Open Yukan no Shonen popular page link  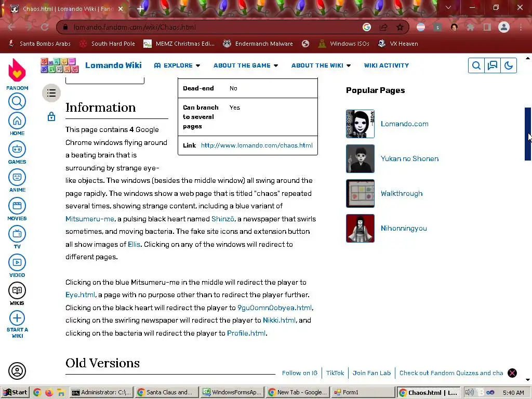coord(409,159)
